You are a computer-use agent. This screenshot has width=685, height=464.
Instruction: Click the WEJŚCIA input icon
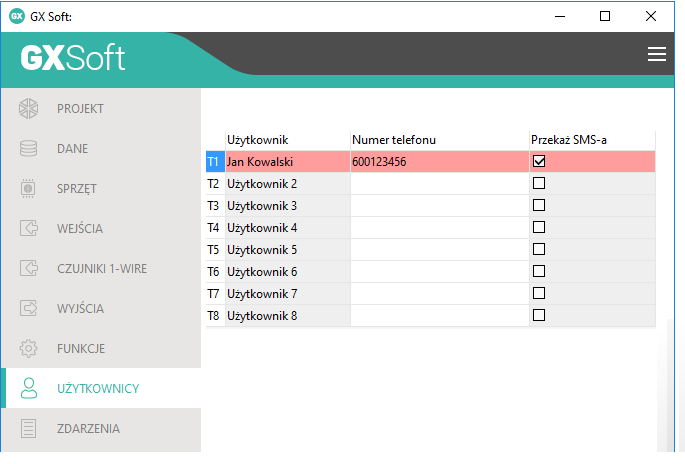point(29,228)
